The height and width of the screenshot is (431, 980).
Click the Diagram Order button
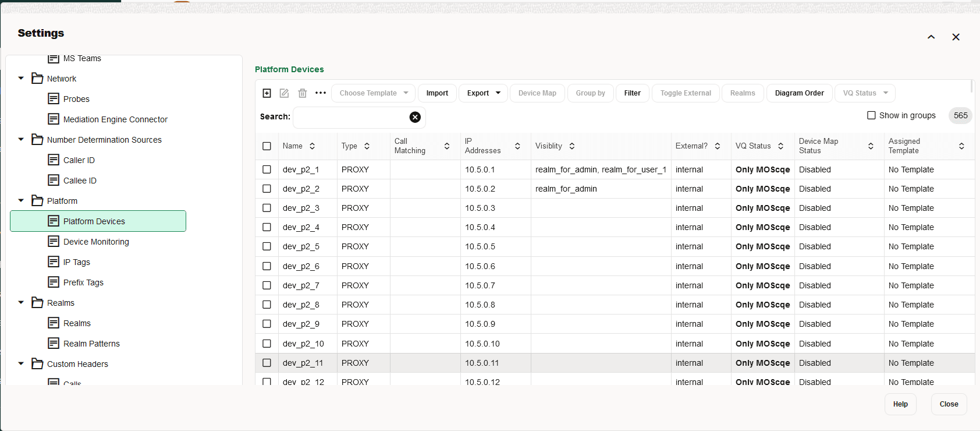point(799,93)
